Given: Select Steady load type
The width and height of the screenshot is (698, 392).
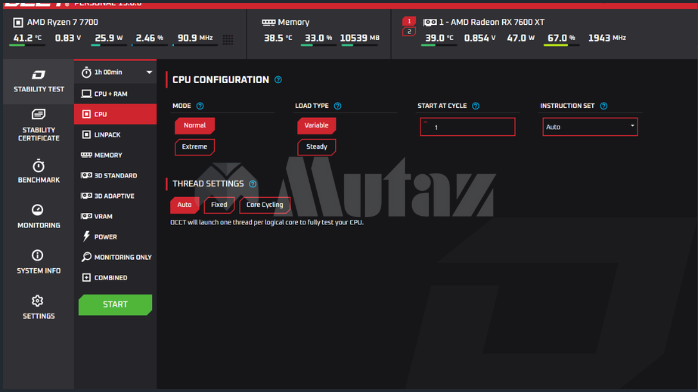Looking at the screenshot, I should point(317,147).
